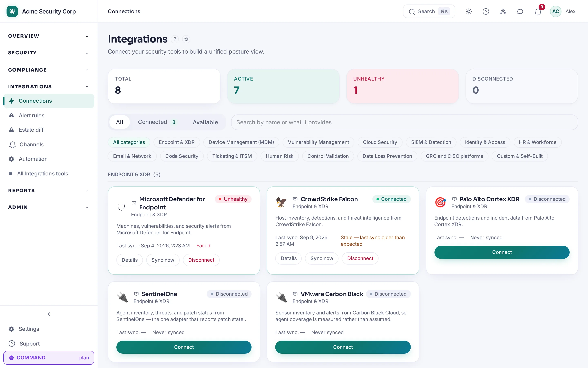Open Settings in the sidebar bottom
Viewport: 588px width, 368px height.
(x=49, y=329)
